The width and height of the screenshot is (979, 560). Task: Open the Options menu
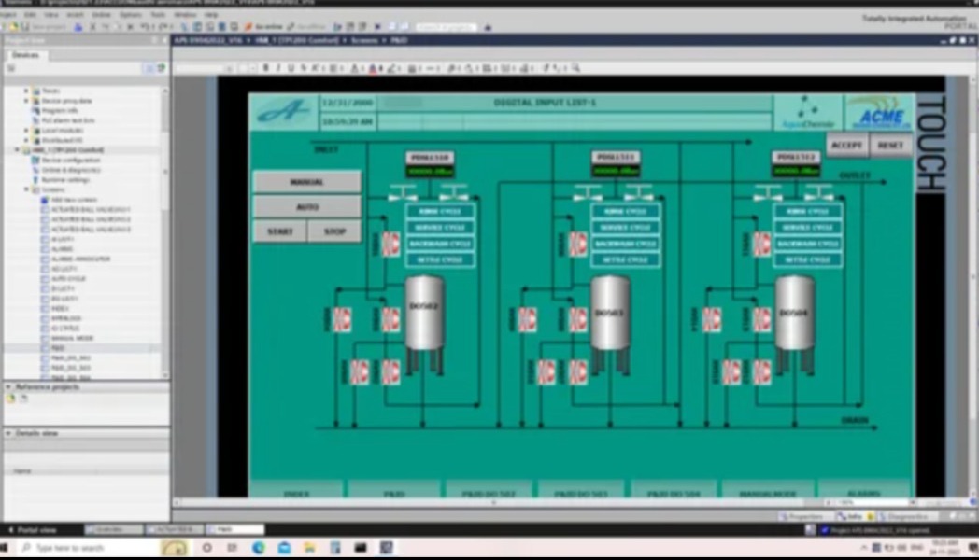pos(130,15)
